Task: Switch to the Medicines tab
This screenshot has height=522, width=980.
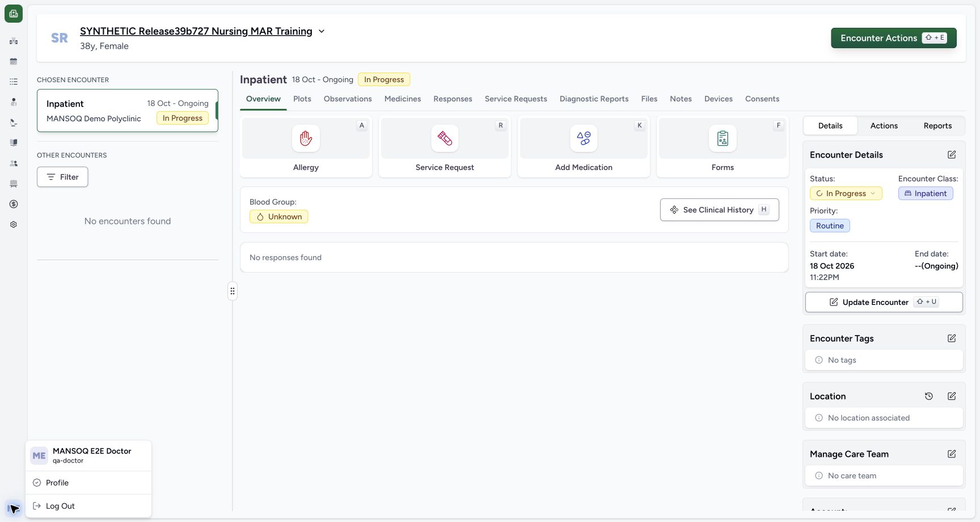Action: [x=403, y=99]
